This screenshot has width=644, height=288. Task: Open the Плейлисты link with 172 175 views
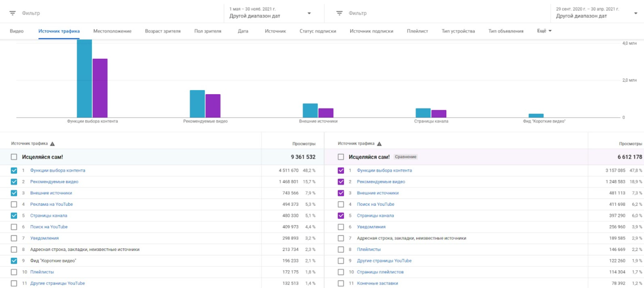pos(42,272)
